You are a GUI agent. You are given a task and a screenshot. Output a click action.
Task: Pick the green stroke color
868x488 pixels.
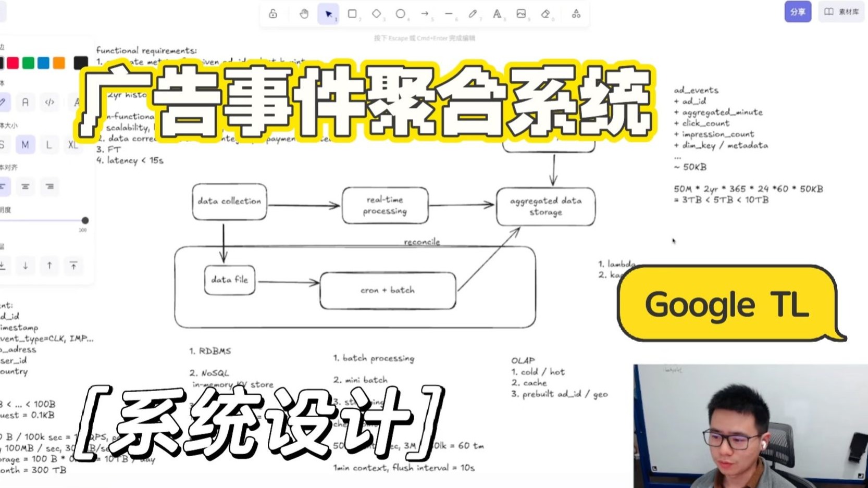tap(29, 63)
